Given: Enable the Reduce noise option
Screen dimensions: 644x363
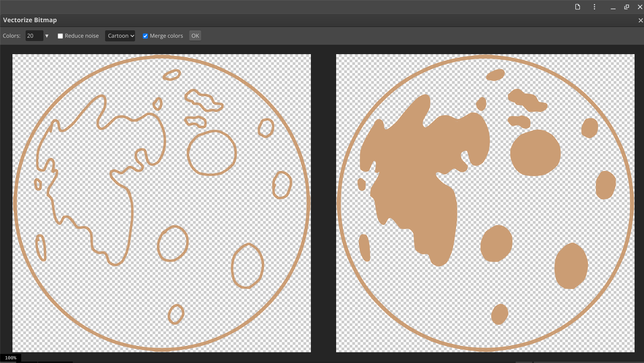Looking at the screenshot, I should (60, 36).
